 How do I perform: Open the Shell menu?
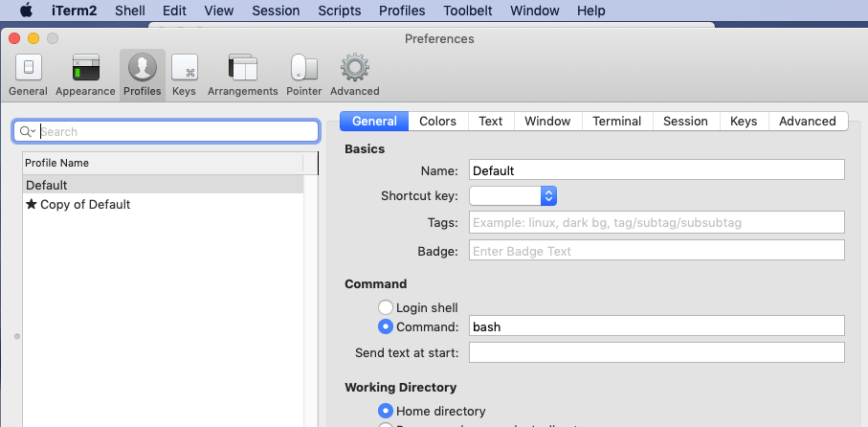pos(130,11)
